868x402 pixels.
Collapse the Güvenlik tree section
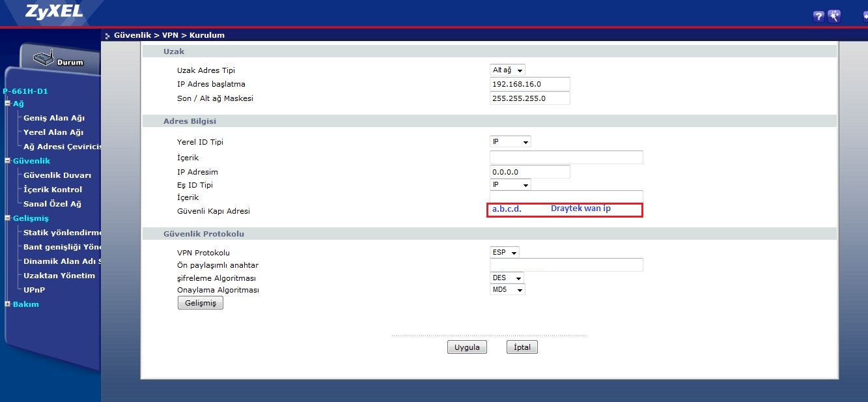click(x=8, y=161)
